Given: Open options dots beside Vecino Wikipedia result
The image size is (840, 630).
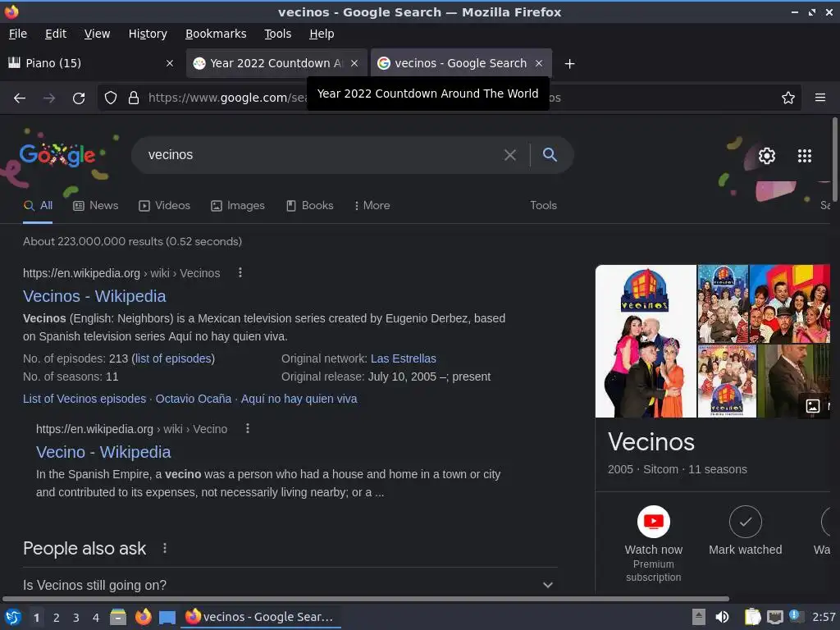Looking at the screenshot, I should pyautogui.click(x=247, y=428).
